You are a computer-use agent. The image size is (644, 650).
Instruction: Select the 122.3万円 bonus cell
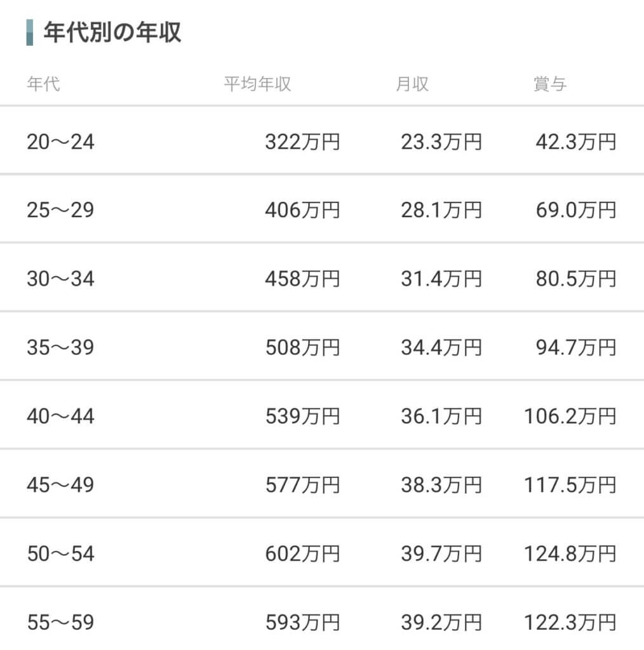pos(570,622)
